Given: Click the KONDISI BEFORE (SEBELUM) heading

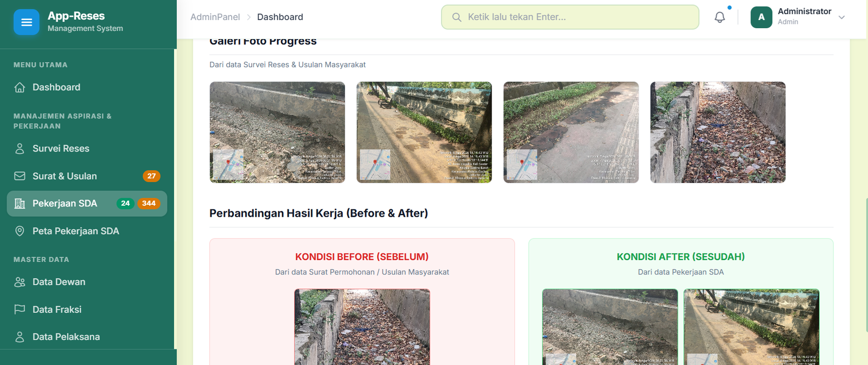Looking at the screenshot, I should (x=362, y=257).
